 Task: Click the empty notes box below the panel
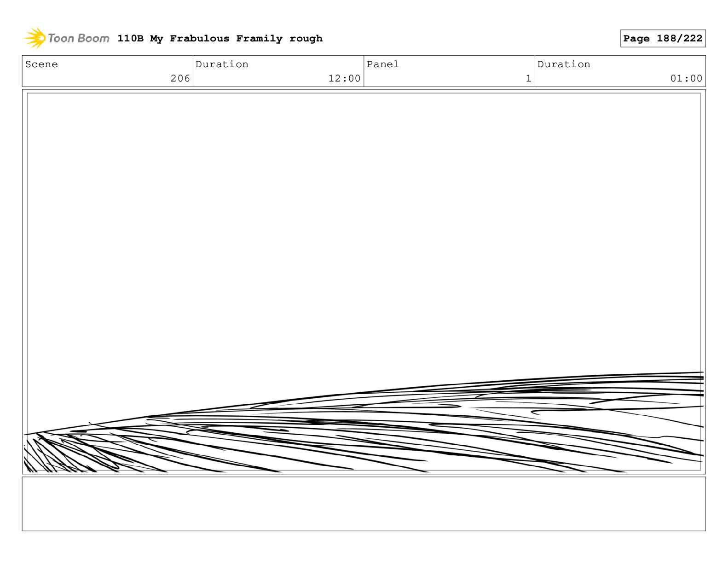pyautogui.click(x=364, y=504)
